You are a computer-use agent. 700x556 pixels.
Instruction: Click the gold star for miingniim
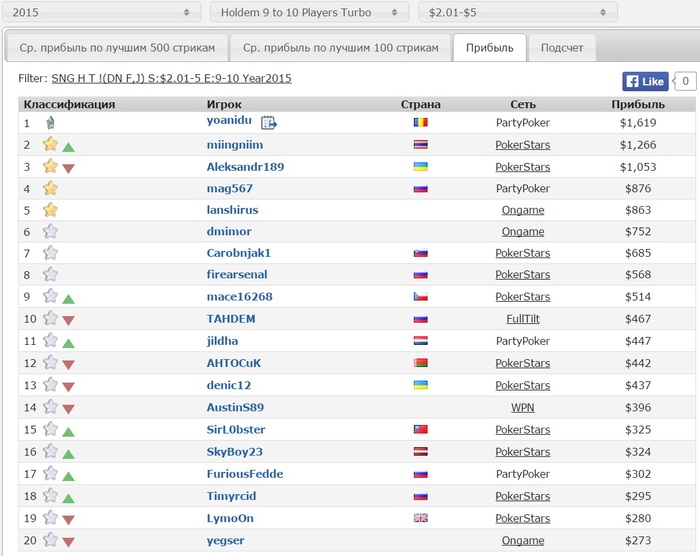pos(50,145)
